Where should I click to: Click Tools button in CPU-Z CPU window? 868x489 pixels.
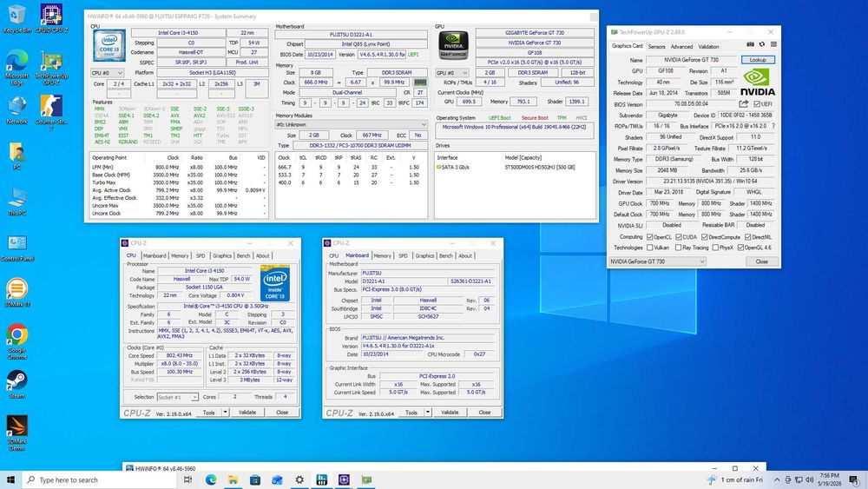[208, 412]
